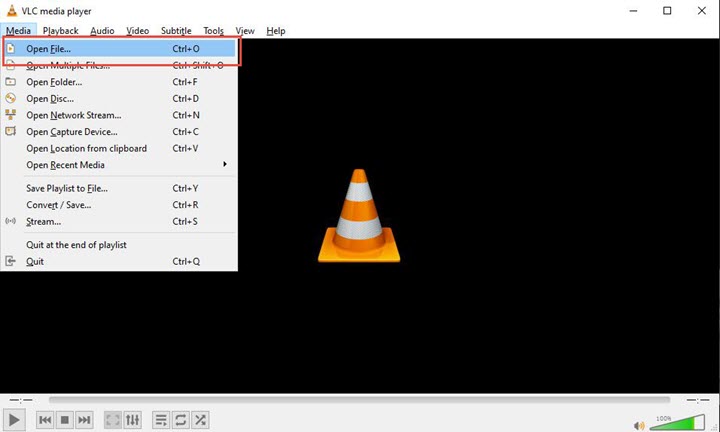This screenshot has height=432, width=720.
Task: Open the Tools menu
Action: pyautogui.click(x=214, y=31)
